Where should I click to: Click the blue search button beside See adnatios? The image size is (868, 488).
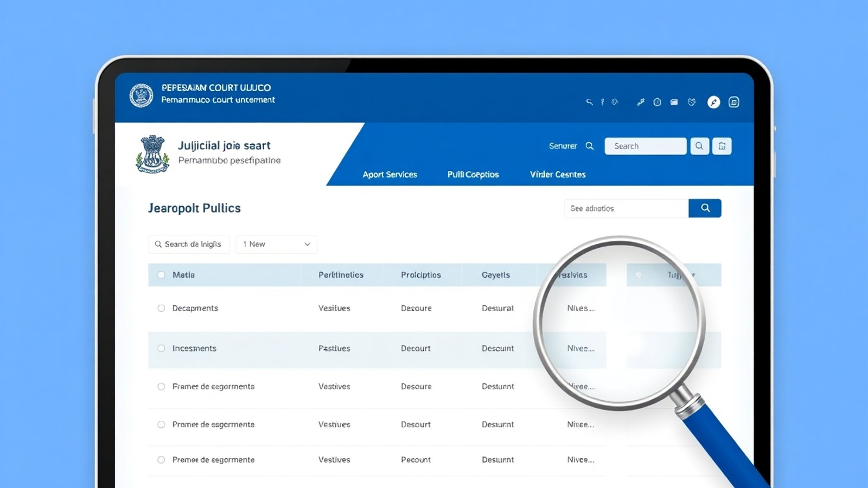coord(705,208)
